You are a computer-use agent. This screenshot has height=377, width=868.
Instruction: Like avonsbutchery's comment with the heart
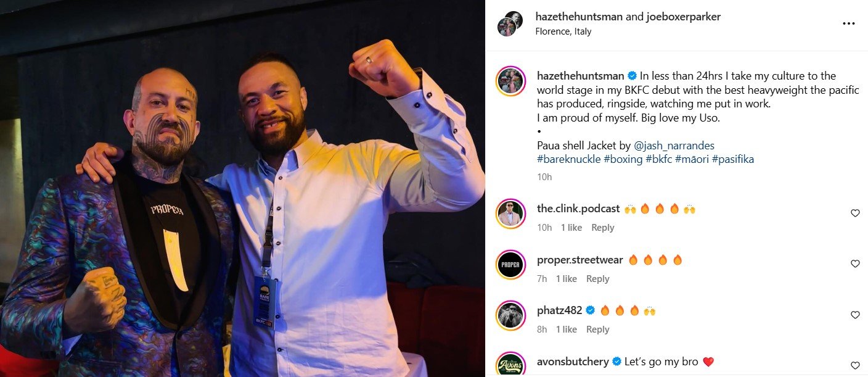click(x=855, y=365)
